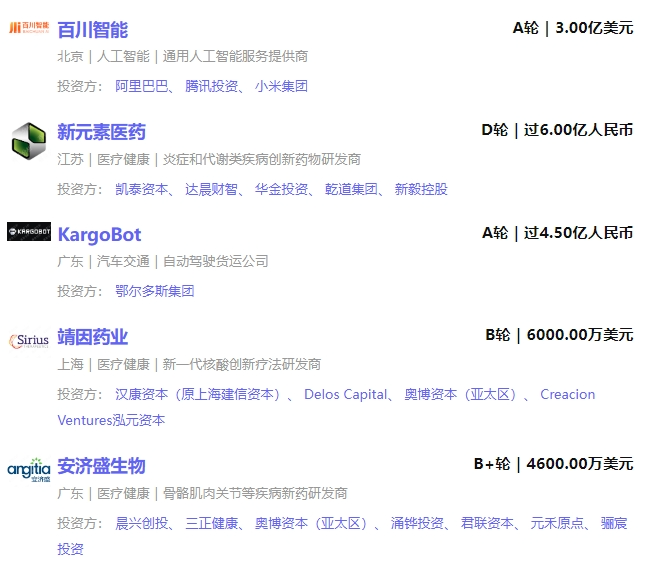The width and height of the screenshot is (659, 566).
Task: Click the KargoBot black logo
Action: [29, 232]
